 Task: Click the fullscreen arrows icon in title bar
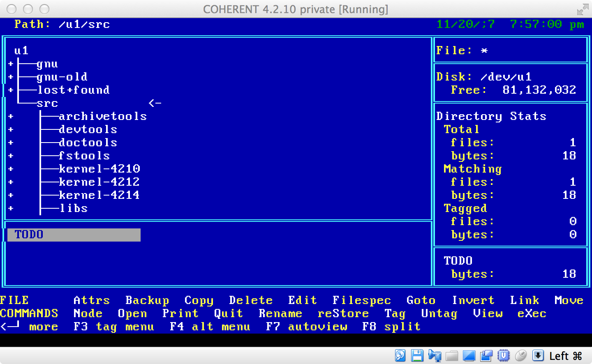(583, 9)
